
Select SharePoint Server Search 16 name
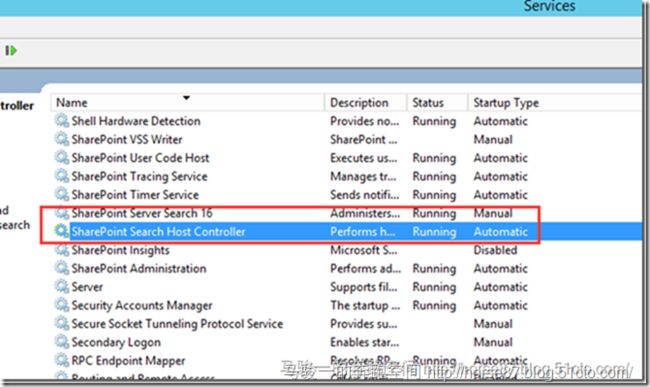[142, 213]
